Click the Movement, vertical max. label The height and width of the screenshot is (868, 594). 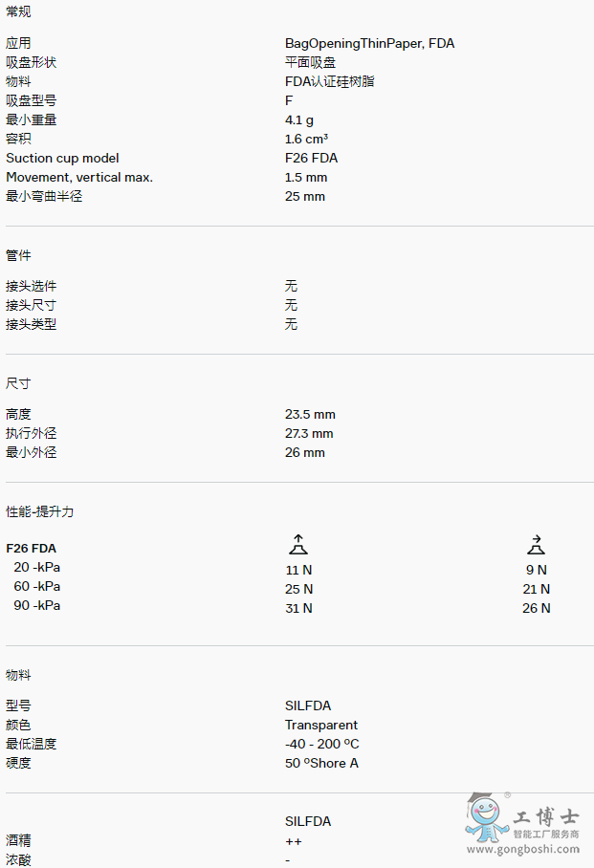coord(79,177)
